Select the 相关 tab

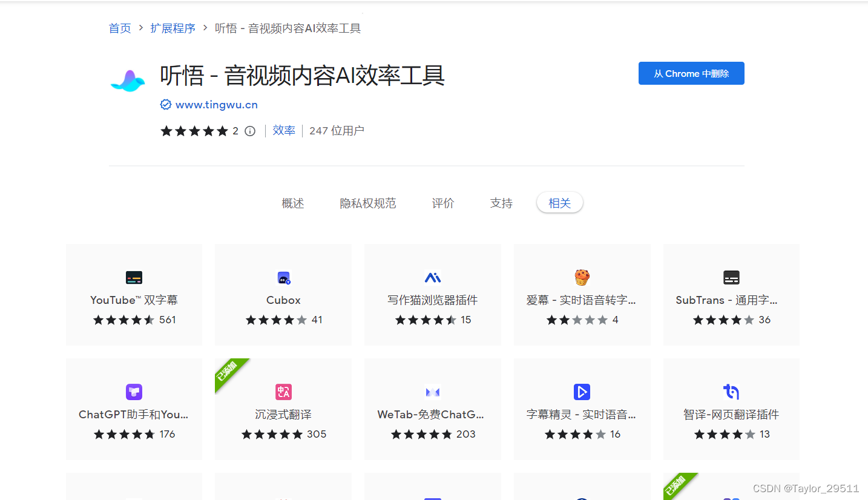pos(560,203)
